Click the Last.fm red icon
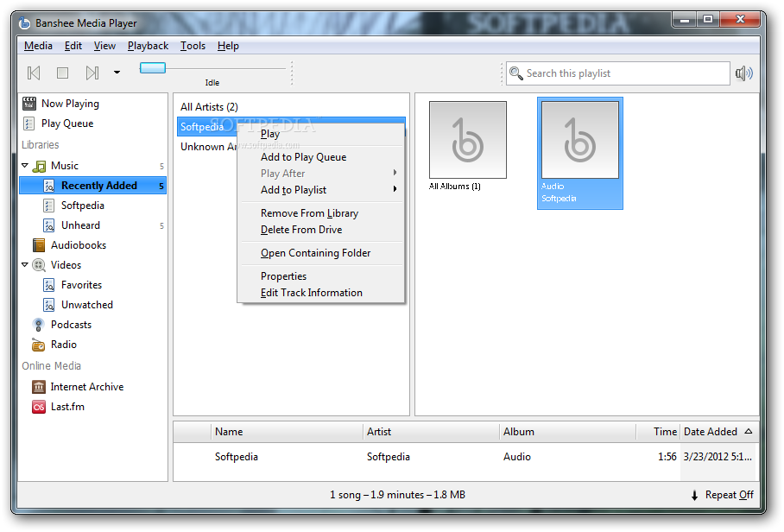Image resolution: width=784 pixels, height=532 pixels. tap(39, 407)
